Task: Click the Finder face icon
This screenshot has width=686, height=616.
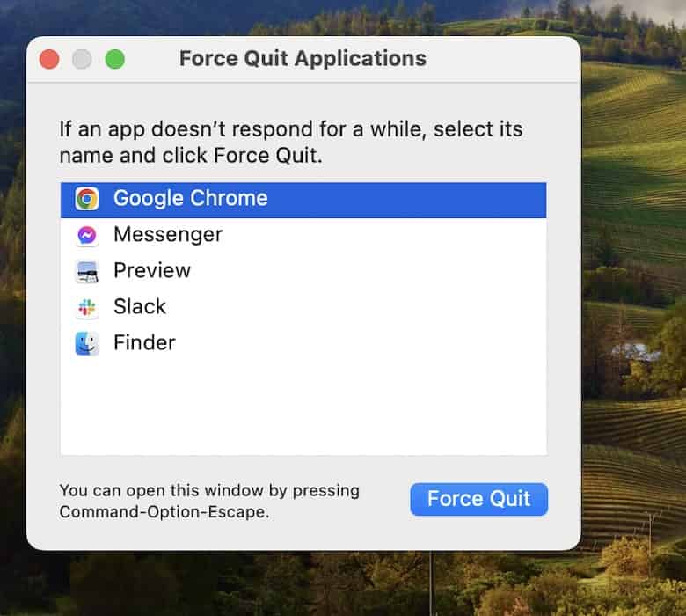Action: point(86,343)
